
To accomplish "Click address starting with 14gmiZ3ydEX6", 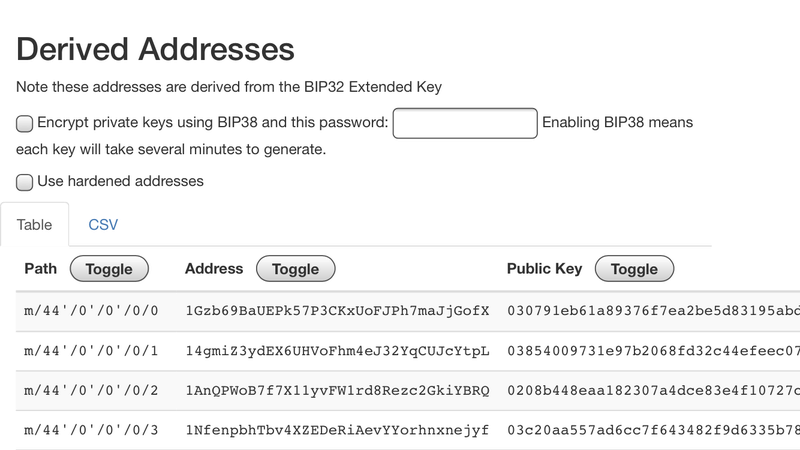I will (x=337, y=351).
